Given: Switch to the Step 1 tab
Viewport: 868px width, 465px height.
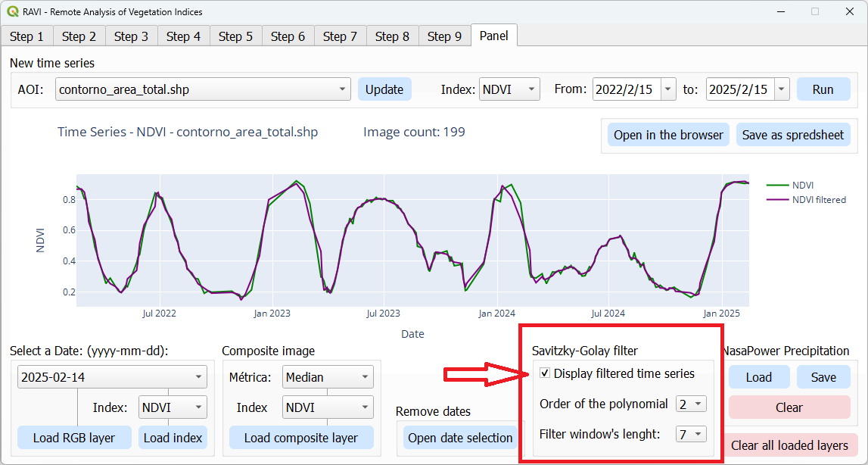Looking at the screenshot, I should click(x=26, y=36).
